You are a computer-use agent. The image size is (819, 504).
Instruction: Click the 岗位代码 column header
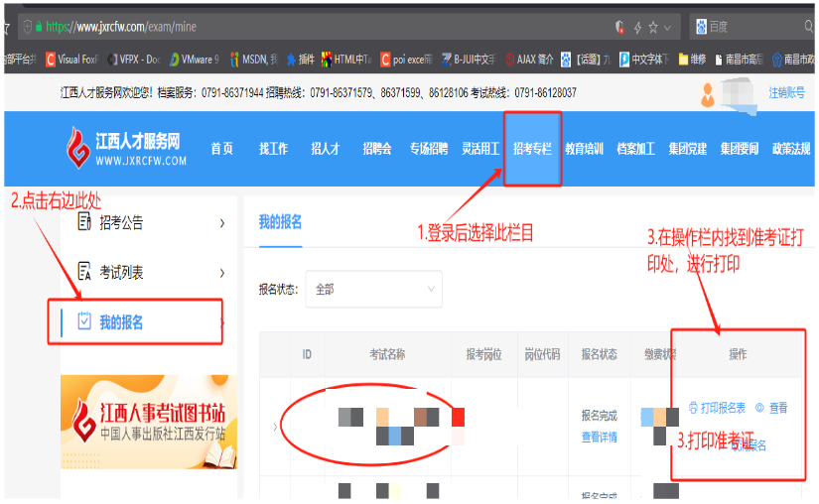[x=542, y=355]
